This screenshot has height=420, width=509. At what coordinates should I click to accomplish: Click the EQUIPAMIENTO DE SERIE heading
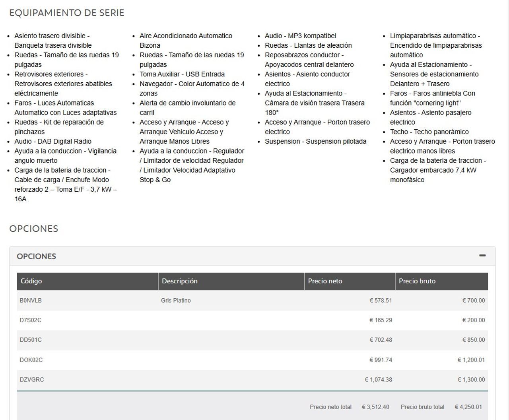(67, 13)
